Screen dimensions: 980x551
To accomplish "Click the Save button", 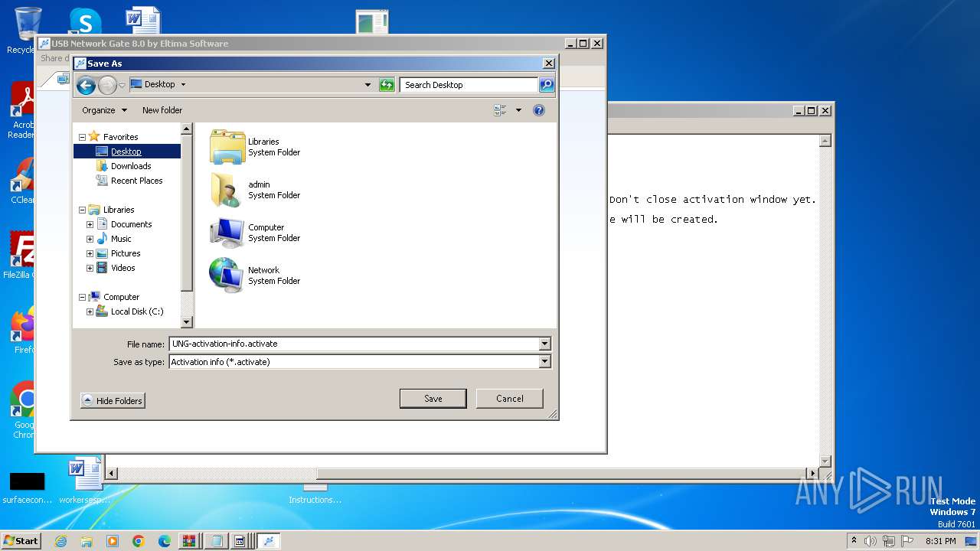I will click(433, 399).
